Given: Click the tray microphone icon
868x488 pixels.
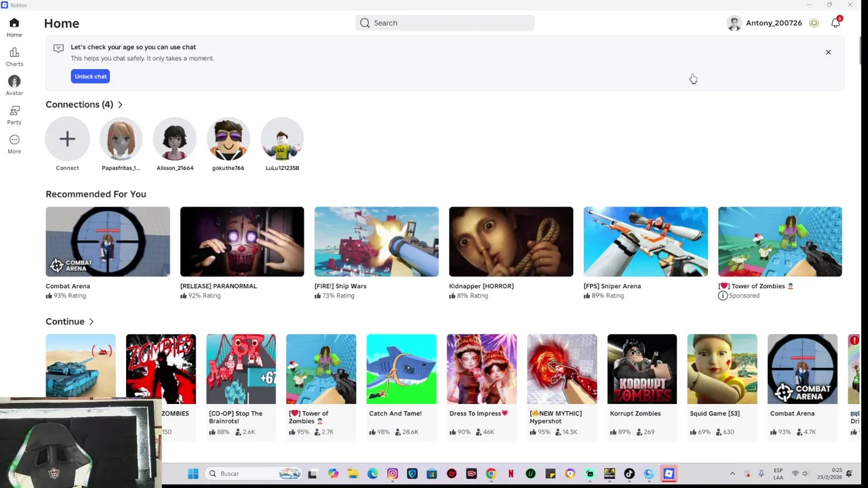Looking at the screenshot, I should (x=761, y=474).
